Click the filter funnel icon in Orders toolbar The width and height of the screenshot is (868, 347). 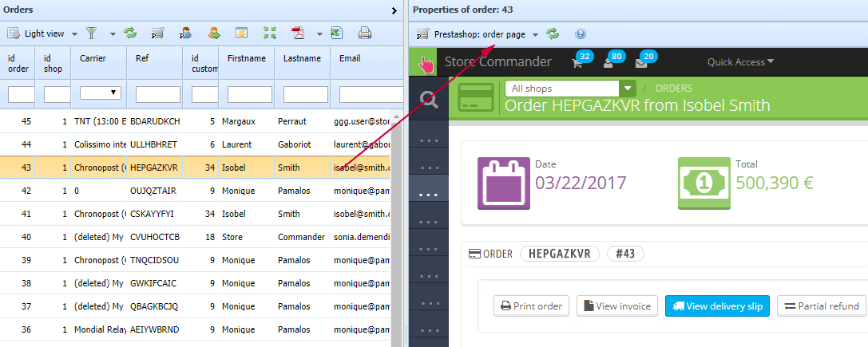tap(92, 34)
